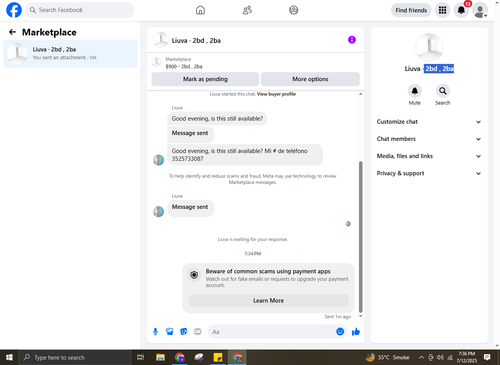
Task: Open Liuva - 2bd, 2ba conversation in list
Action: [x=70, y=54]
